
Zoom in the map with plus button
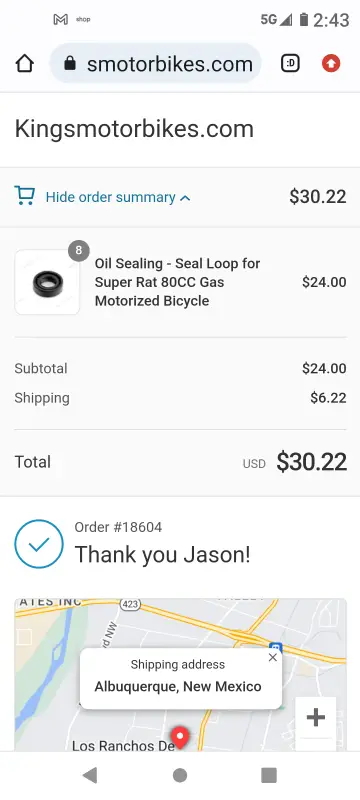(x=316, y=717)
